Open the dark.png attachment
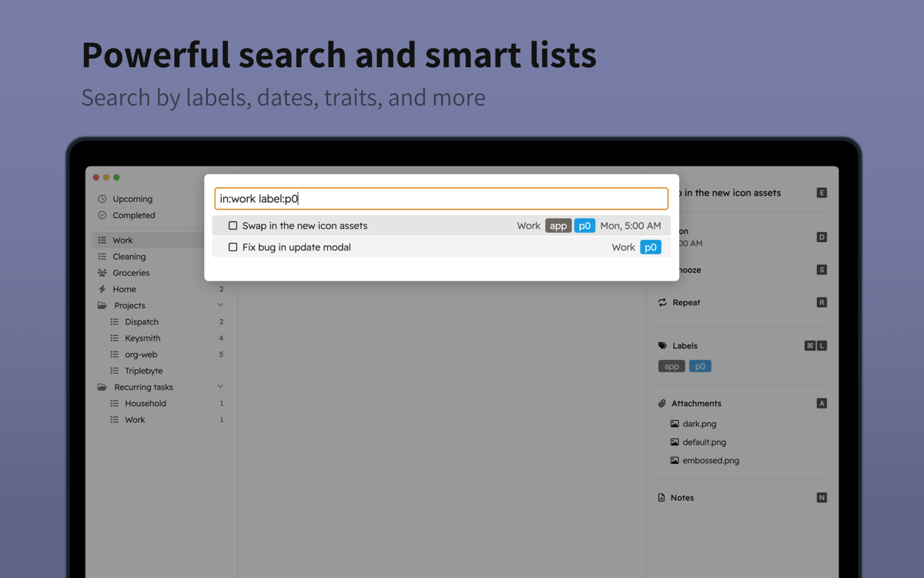This screenshot has width=924, height=578. [x=699, y=424]
